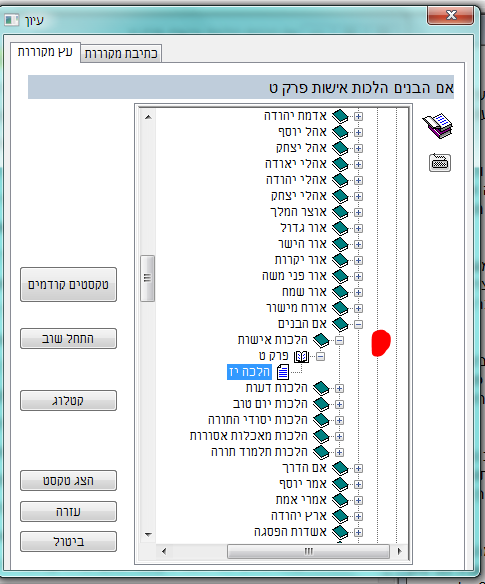Image resolution: width=485 pixels, height=584 pixels.
Task: Click the book icon next to אם הבנים
Action: [340, 324]
